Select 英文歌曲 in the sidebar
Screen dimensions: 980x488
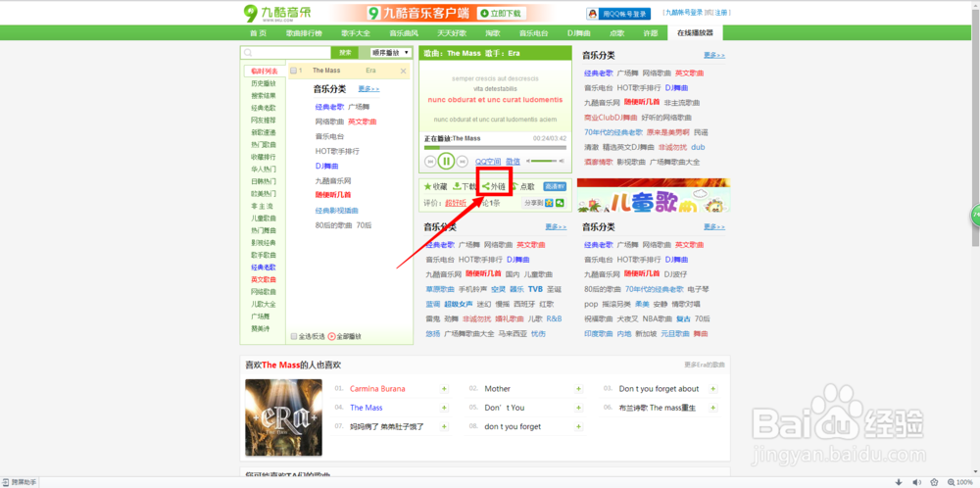[x=263, y=279]
